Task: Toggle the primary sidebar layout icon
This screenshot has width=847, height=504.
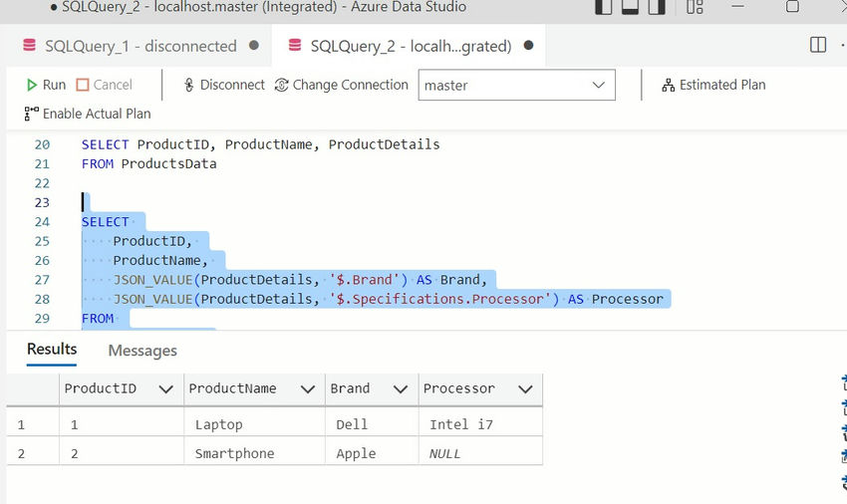Action: tap(604, 7)
